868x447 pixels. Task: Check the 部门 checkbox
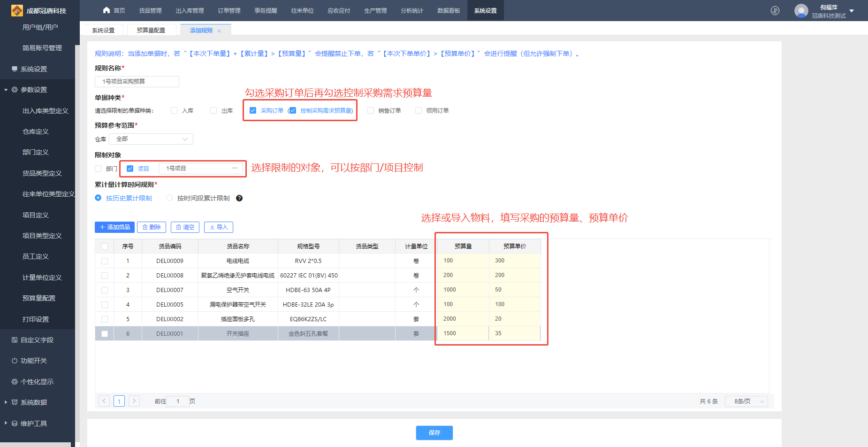point(98,169)
